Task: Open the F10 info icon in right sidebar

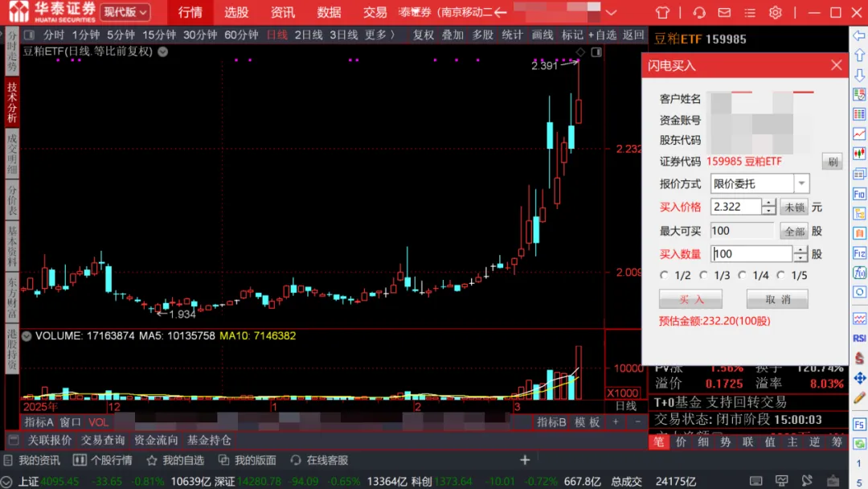Action: (859, 195)
